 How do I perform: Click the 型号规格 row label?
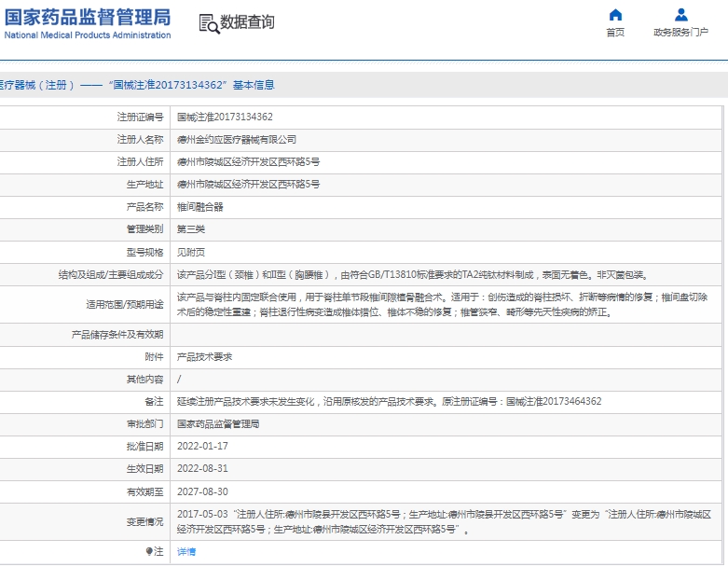[x=144, y=252]
